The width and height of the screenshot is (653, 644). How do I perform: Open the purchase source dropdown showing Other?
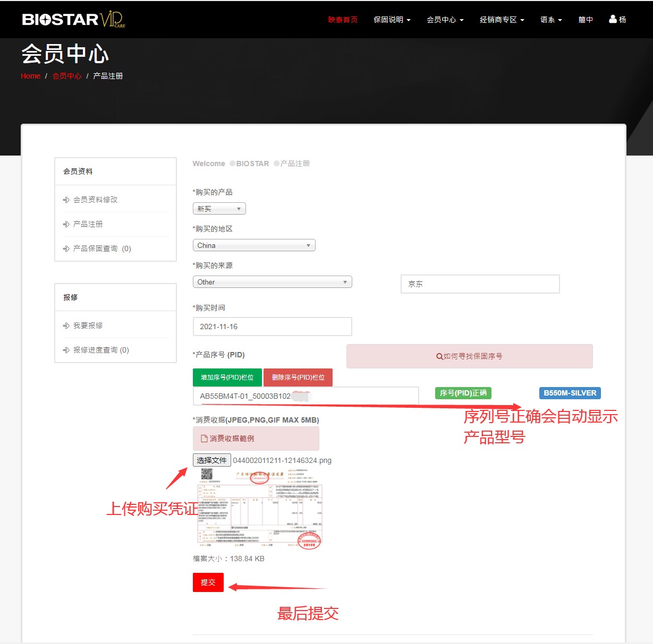pyautogui.click(x=272, y=282)
